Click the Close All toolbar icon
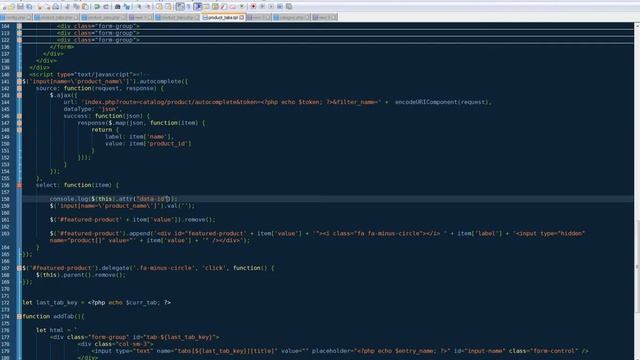640x360 pixels. 48,7
